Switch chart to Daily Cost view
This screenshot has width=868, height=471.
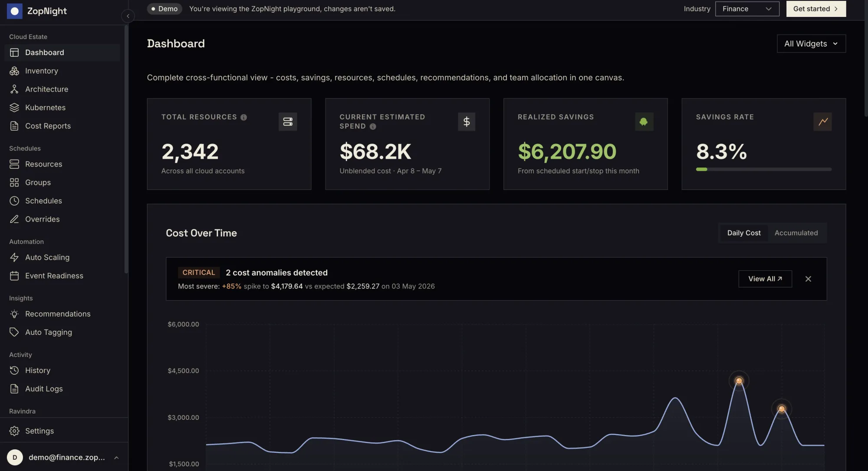click(x=744, y=233)
